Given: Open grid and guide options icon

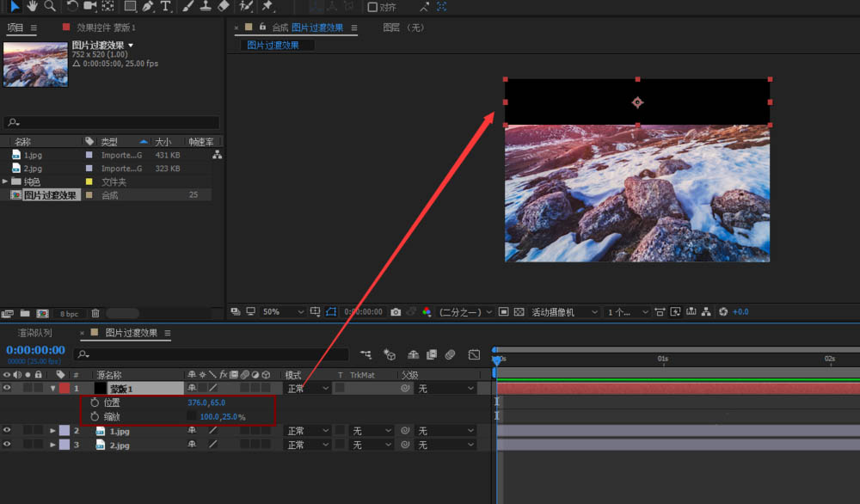Looking at the screenshot, I should pos(316,312).
